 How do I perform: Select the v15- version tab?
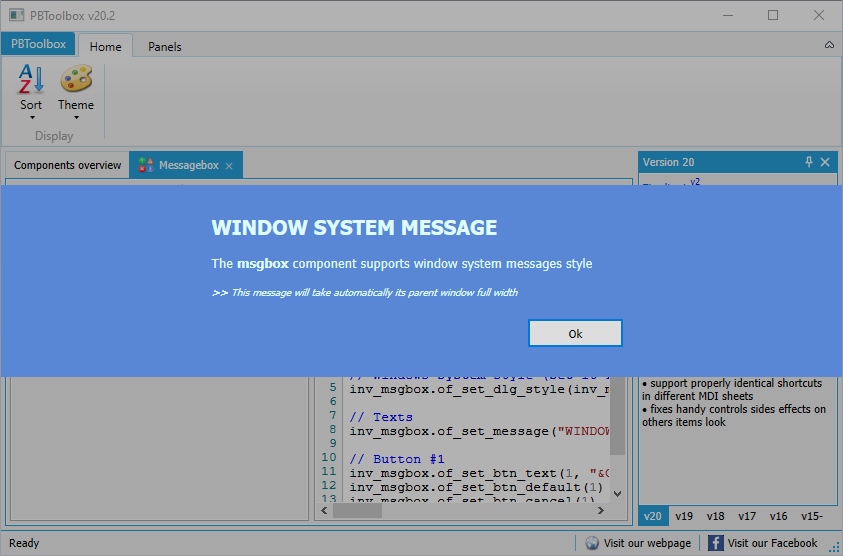click(813, 516)
